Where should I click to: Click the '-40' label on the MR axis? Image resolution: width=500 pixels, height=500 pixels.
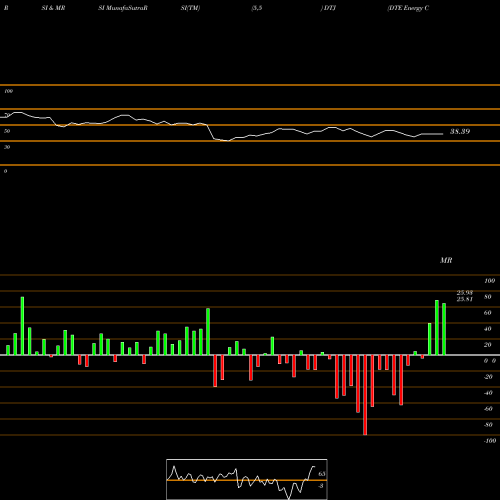coord(488,393)
